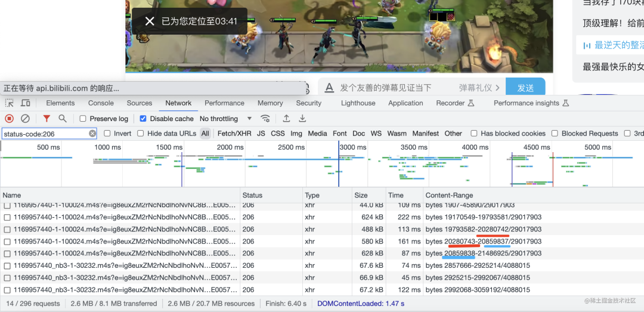
Task: Uncheck Disable cache checkbox
Action: coord(143,119)
